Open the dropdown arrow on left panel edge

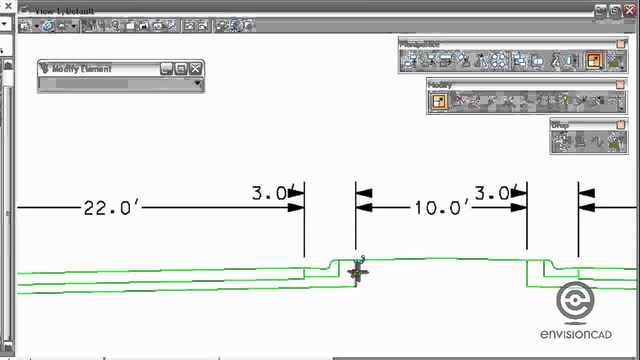pos(4,24)
